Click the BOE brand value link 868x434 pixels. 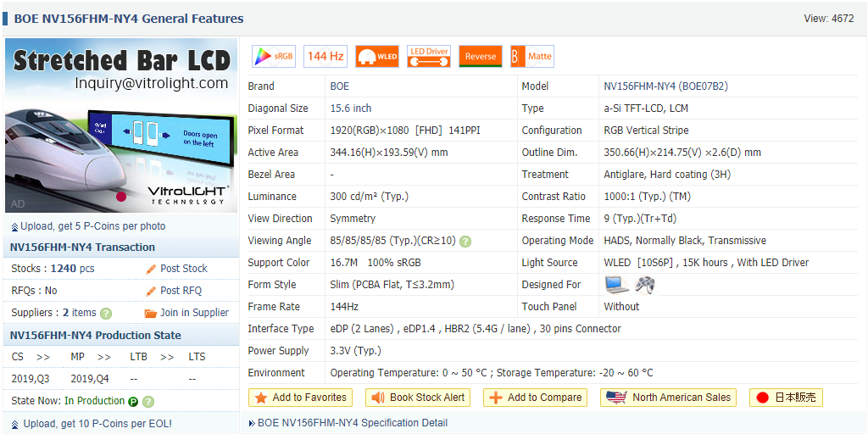339,86
